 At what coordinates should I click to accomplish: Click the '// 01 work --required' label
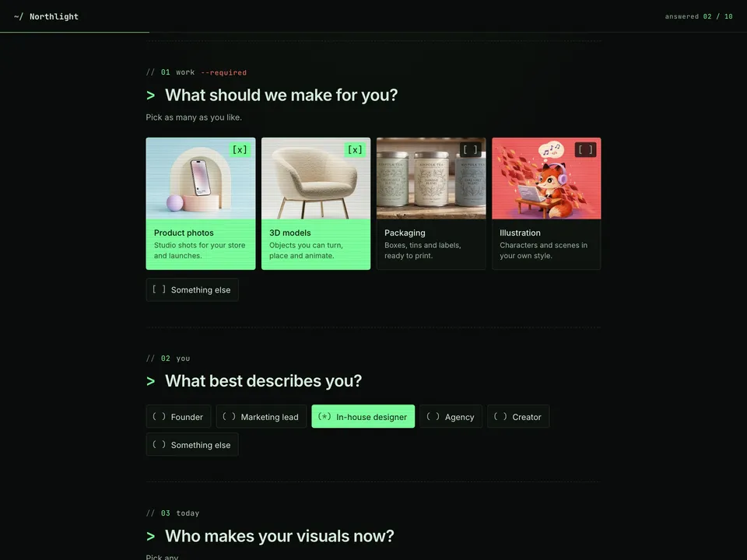pos(196,72)
